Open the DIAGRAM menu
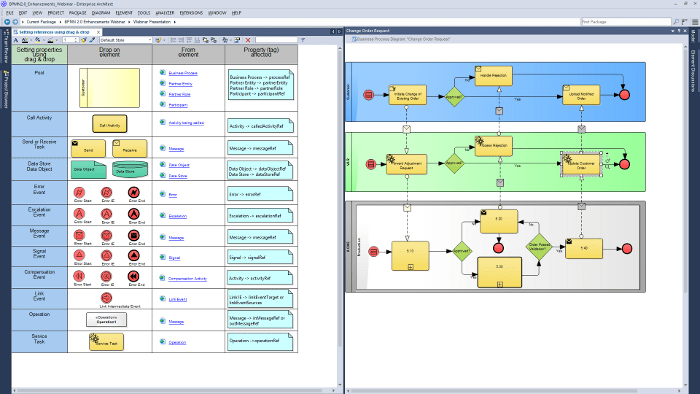The image size is (700, 394). click(x=101, y=13)
